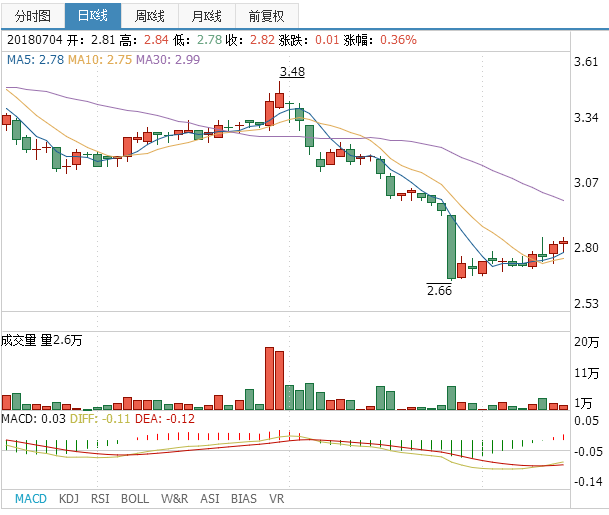Click the 3.48 high price label
The image size is (609, 515).
(x=292, y=71)
